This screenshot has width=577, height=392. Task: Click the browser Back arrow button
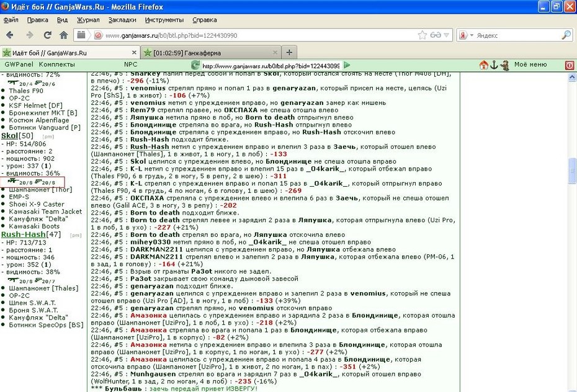click(10, 35)
